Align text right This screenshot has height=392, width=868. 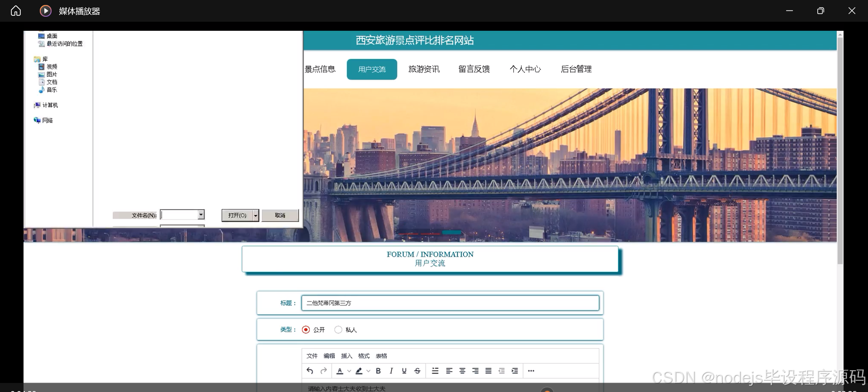[475, 371]
